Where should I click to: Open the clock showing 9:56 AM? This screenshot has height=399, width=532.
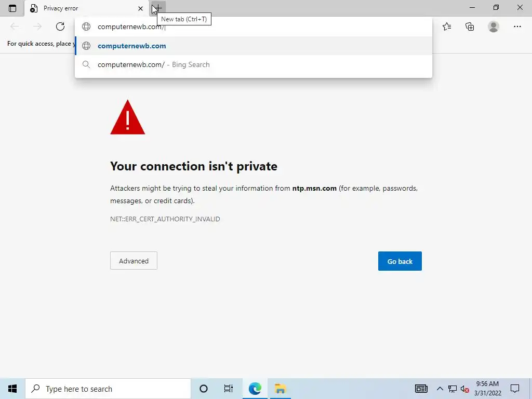487,389
